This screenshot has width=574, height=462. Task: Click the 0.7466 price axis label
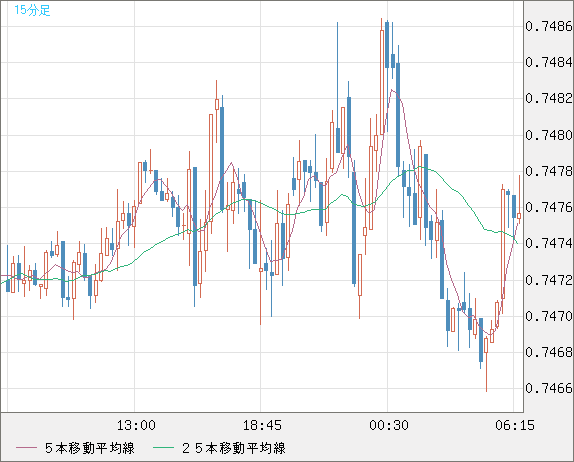click(x=549, y=388)
